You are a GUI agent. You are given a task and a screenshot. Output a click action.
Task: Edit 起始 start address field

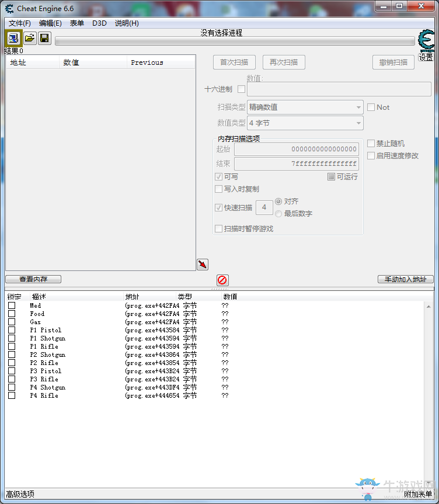(297, 149)
